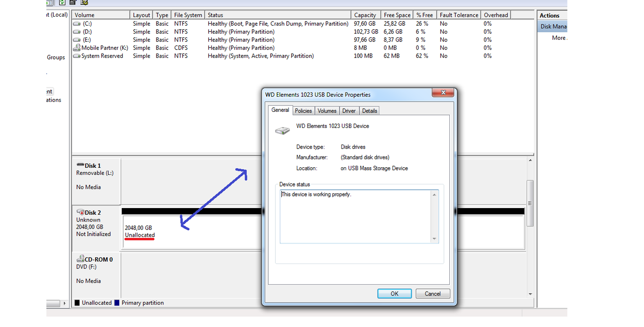644x327 pixels.
Task: Click Cancel in the Properties dialog
Action: [x=433, y=294]
